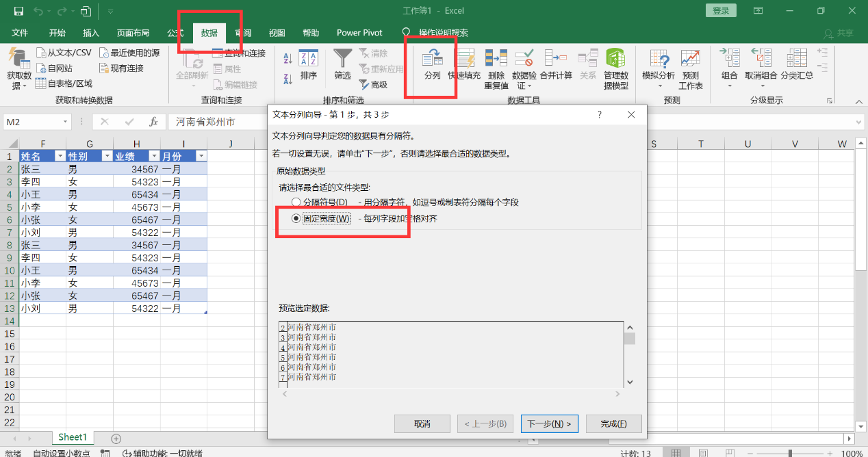This screenshot has height=457, width=868.
Task: Open 高级 filter options
Action: pyautogui.click(x=374, y=84)
